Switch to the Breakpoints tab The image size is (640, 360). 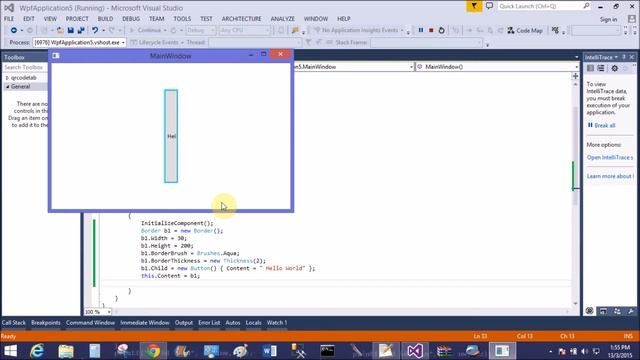pyautogui.click(x=46, y=323)
